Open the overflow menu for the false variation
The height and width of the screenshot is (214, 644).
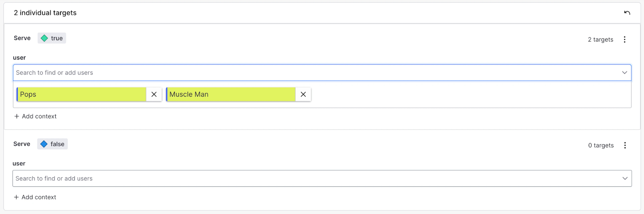(625, 145)
